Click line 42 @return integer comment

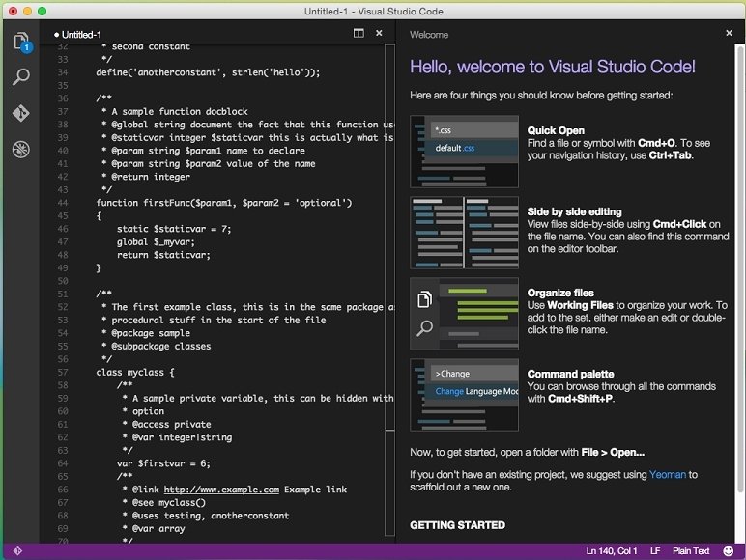(x=146, y=177)
